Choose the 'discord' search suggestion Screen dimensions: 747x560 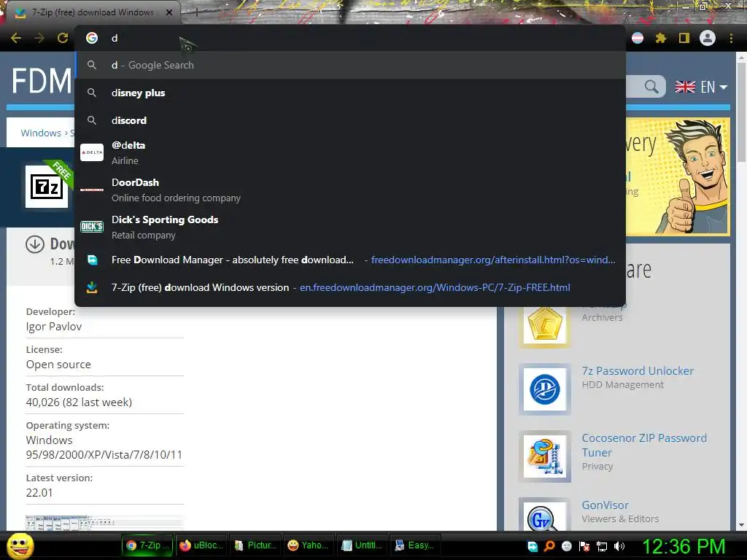tap(350, 120)
